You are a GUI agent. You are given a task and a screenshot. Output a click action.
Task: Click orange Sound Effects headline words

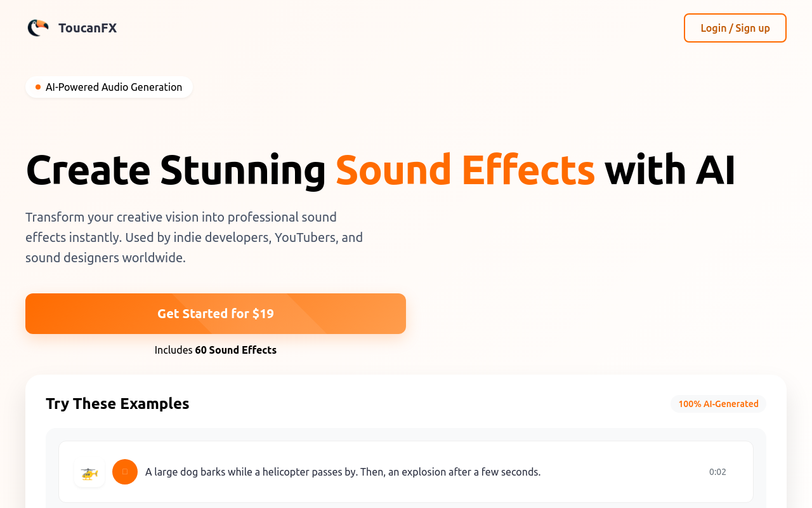(465, 170)
